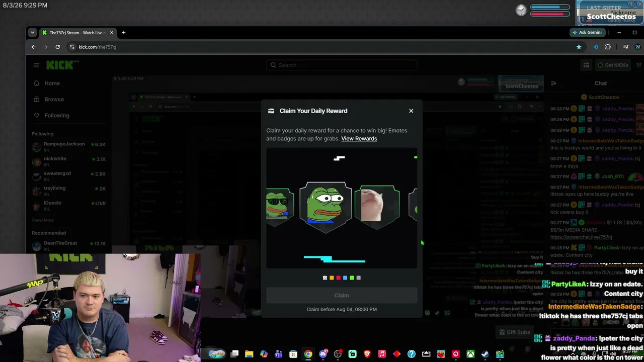Open the Chrome extensions puzzle menu
The width and height of the screenshot is (644, 362).
pos(608,47)
